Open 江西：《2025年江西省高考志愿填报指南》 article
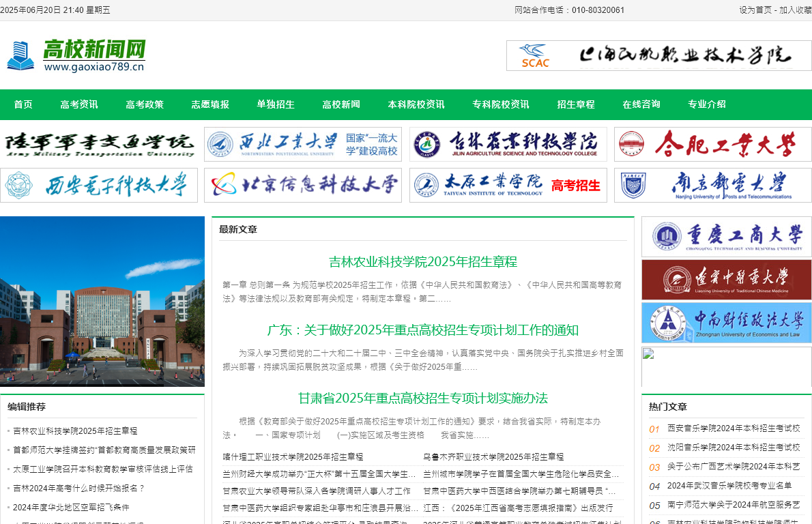Viewport: 812px width, 524px height. pyautogui.click(x=518, y=508)
